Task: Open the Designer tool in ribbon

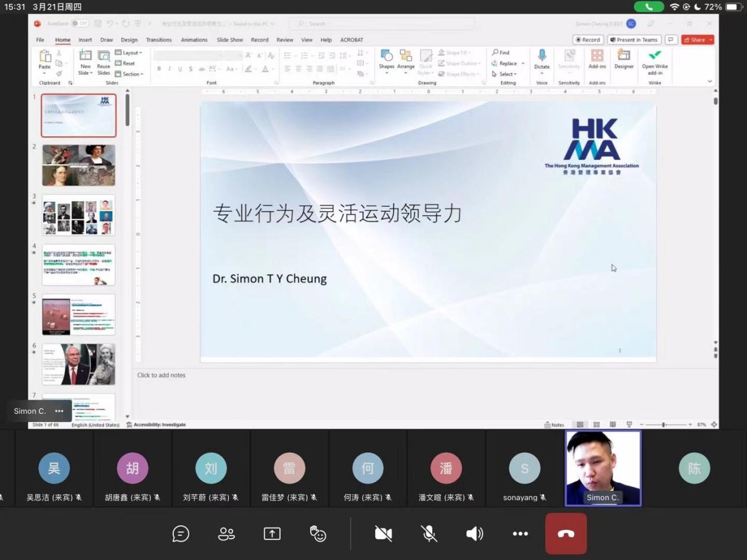Action: click(624, 59)
